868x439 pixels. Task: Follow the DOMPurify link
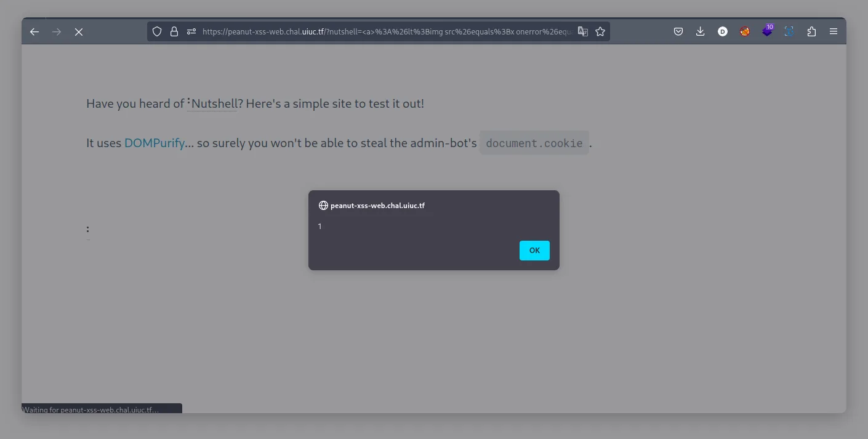(155, 143)
